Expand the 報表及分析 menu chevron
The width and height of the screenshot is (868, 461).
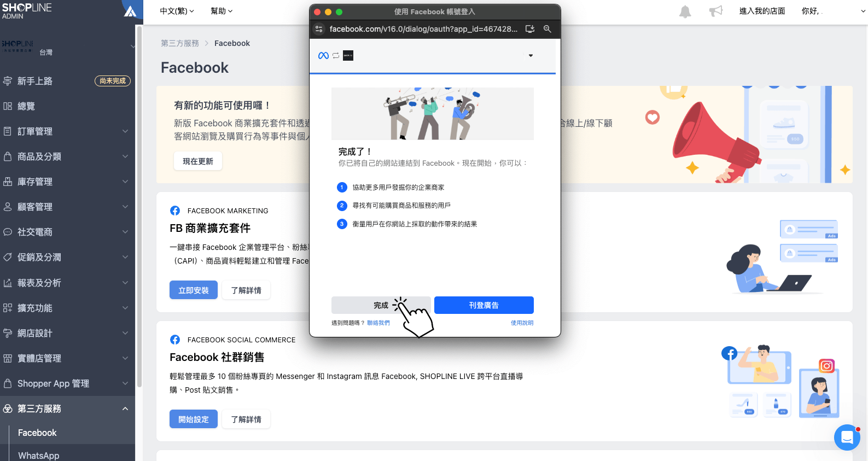(125, 283)
